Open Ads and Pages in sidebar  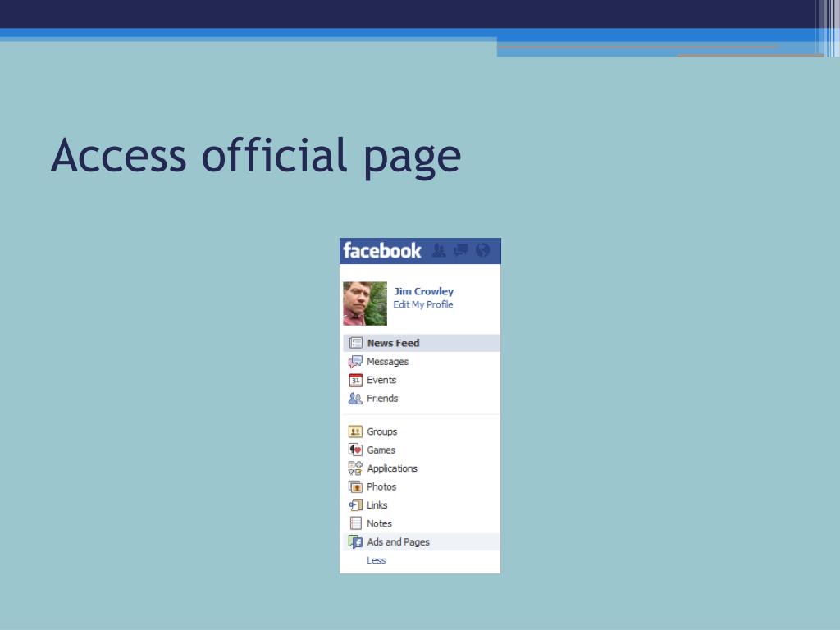[422, 541]
